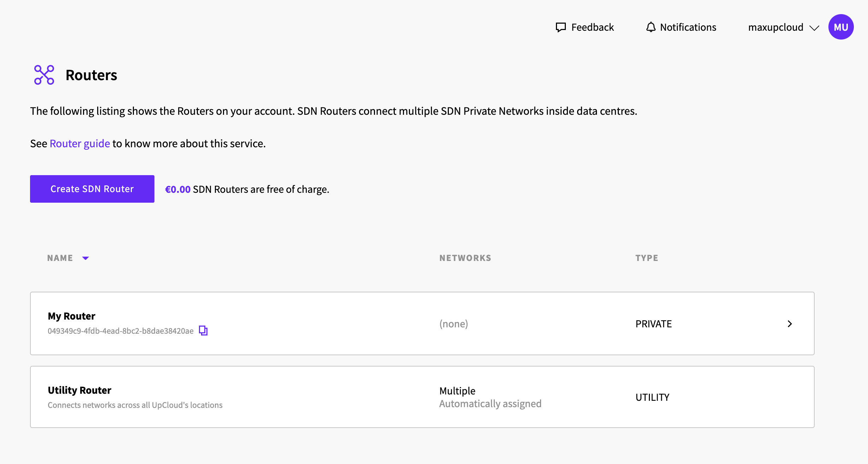
Task: Copy the My Router UUID with the copy icon
Action: coord(203,331)
